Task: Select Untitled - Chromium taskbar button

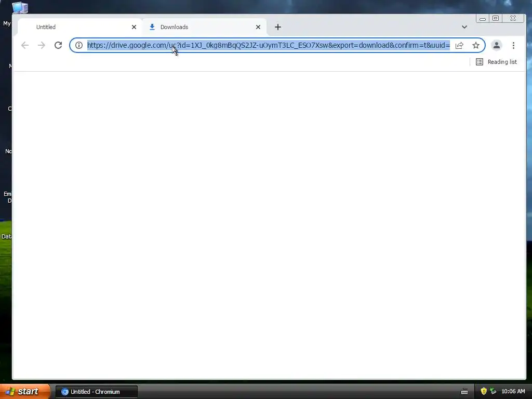Action: 96,392
